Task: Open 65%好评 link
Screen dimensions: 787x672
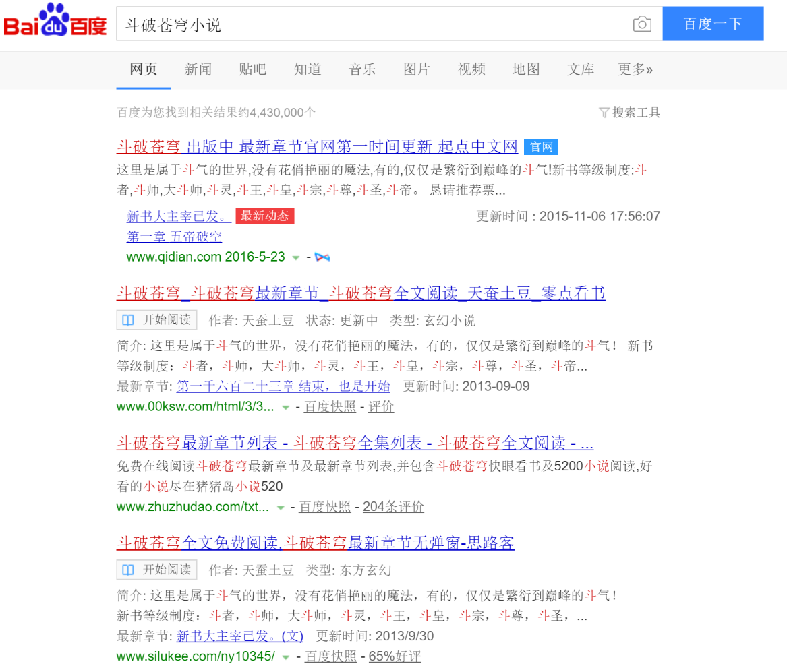Action: click(395, 656)
